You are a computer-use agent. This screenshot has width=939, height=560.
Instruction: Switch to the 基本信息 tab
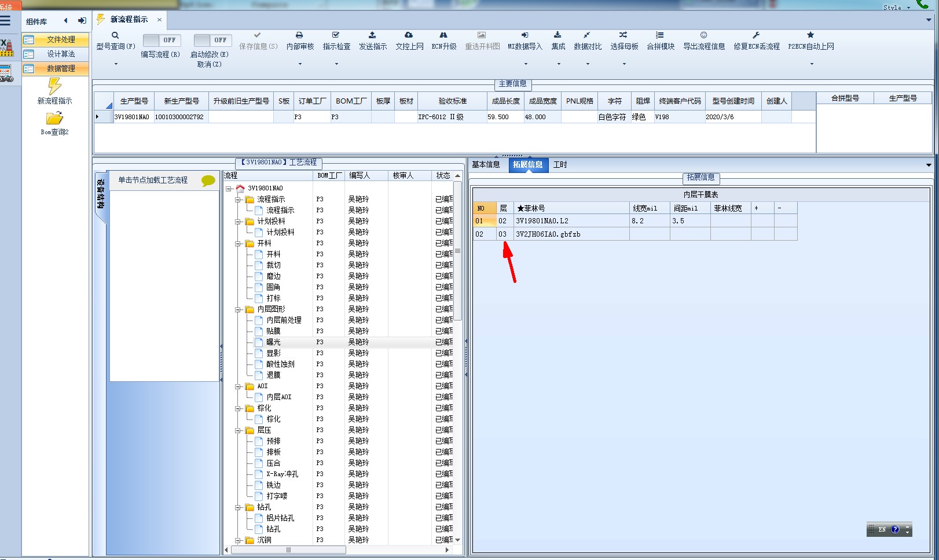[486, 165]
